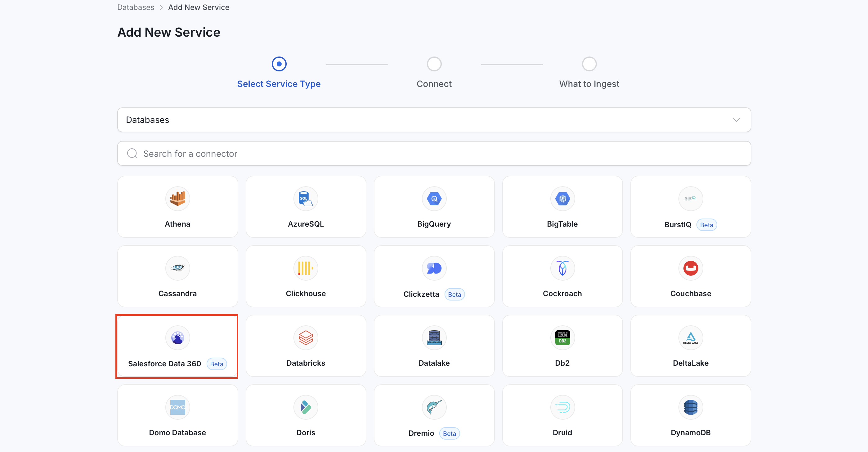Go to Databases breadcrumb link
Screen dimensions: 868x452
pyautogui.click(x=136, y=7)
